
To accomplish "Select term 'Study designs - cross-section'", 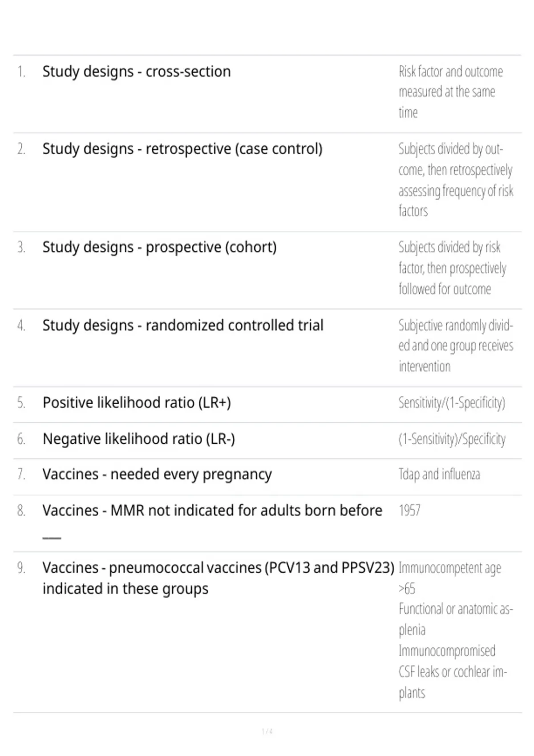I will 137,72.
